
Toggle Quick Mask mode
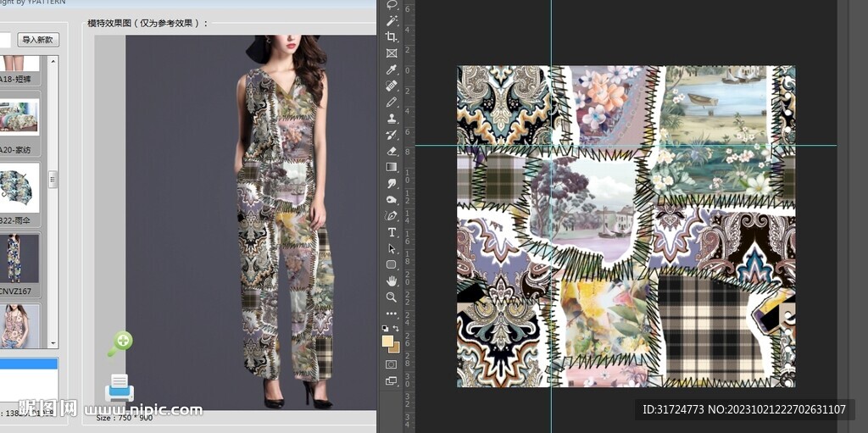tap(392, 364)
